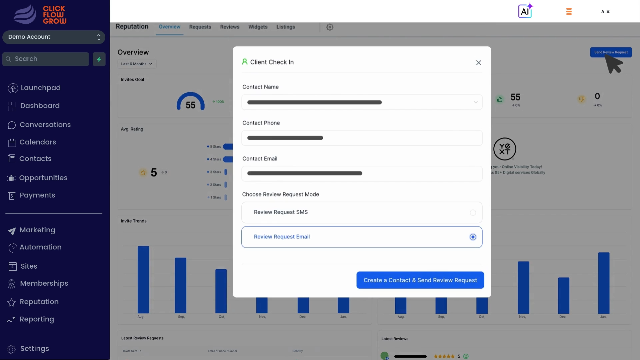Open Dashboard from the sidebar
The height and width of the screenshot is (360, 640).
[34, 106]
